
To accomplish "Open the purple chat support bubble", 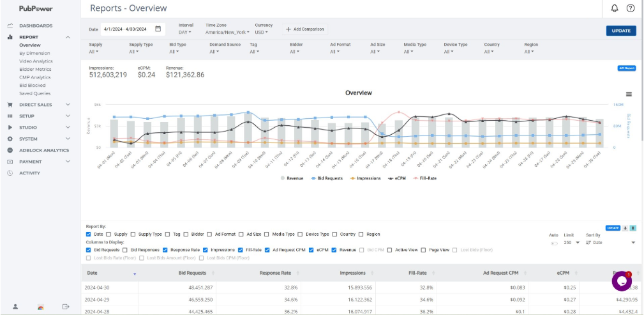I will pos(622,281).
